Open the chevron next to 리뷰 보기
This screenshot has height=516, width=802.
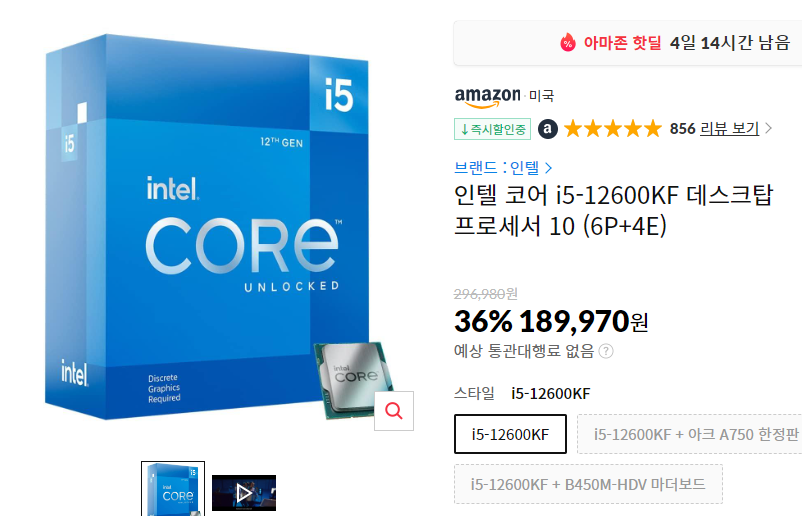pos(768,128)
